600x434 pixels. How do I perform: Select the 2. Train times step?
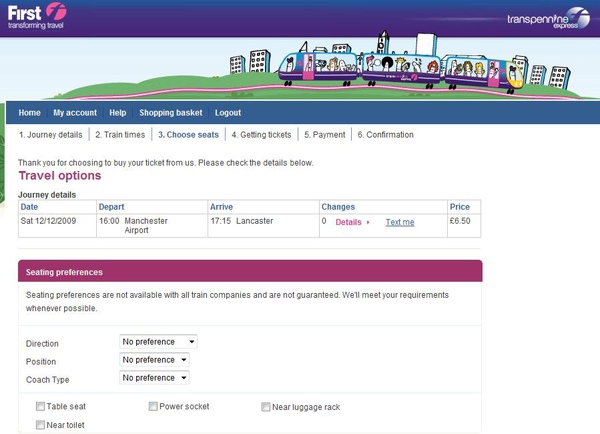coord(120,135)
